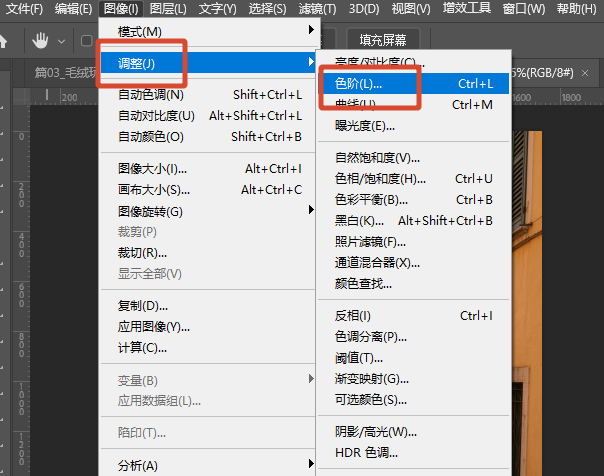Select 色阶(L)... adjustment

tap(414, 84)
